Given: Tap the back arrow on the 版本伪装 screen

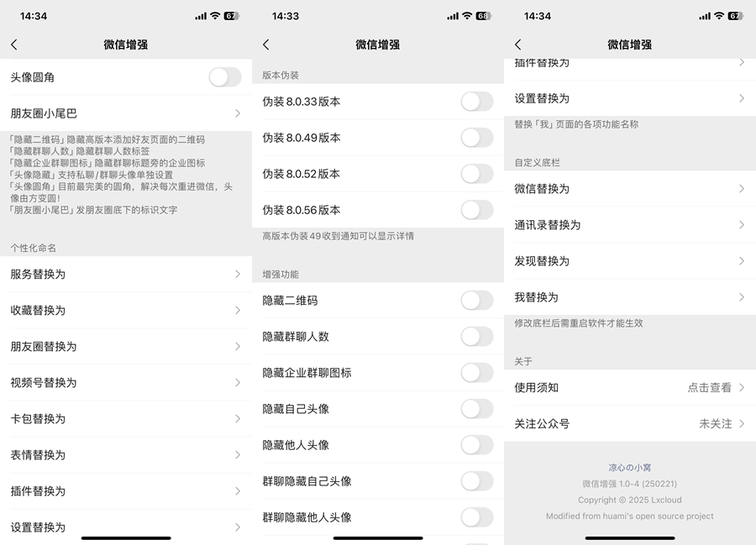Looking at the screenshot, I should pos(265,45).
